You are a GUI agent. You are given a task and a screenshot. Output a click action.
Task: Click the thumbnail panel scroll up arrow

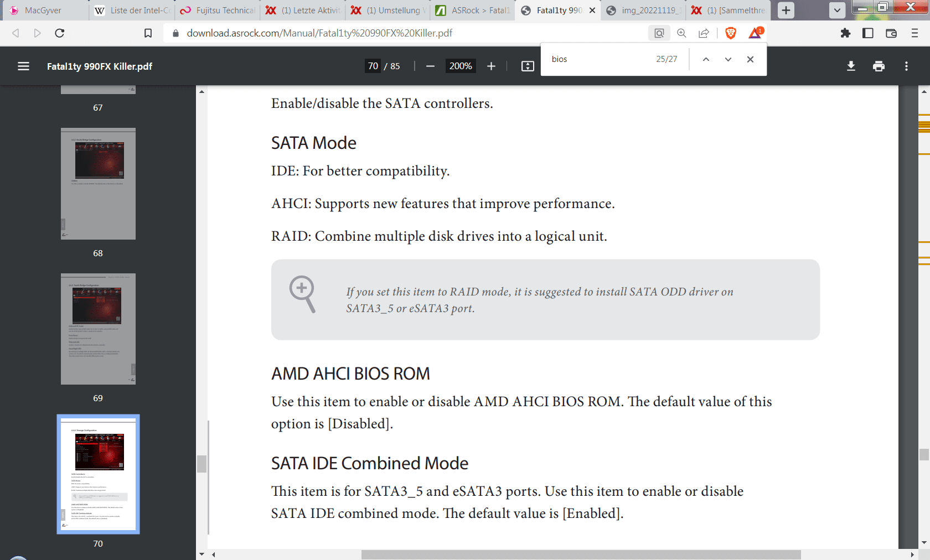click(201, 91)
